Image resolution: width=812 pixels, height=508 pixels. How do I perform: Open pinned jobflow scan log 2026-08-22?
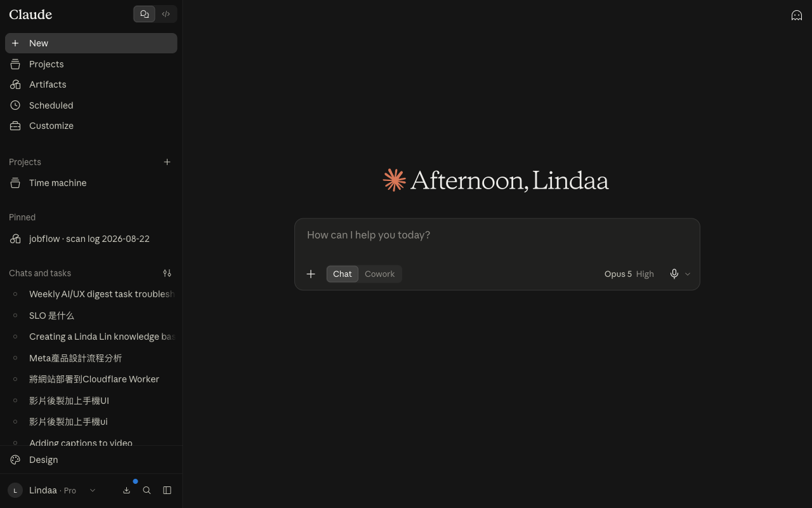tap(91, 239)
